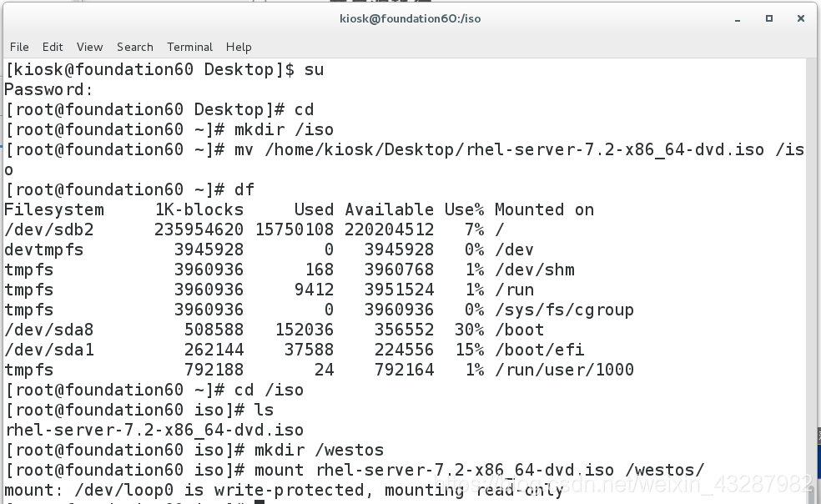Click the 'mkdir /iso' command
Screen dimensions: 821x504
(284, 129)
